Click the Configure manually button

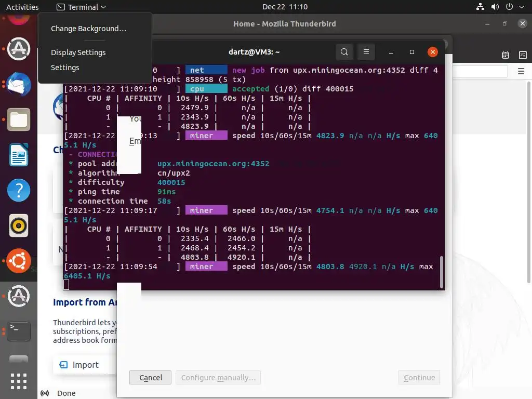tap(218, 378)
